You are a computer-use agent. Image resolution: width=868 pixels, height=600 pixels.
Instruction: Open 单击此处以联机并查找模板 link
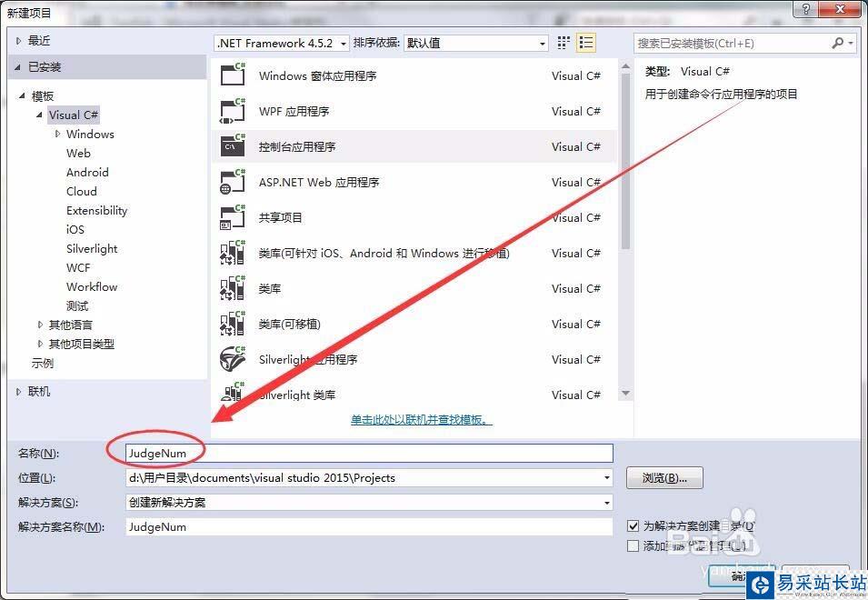pos(421,420)
